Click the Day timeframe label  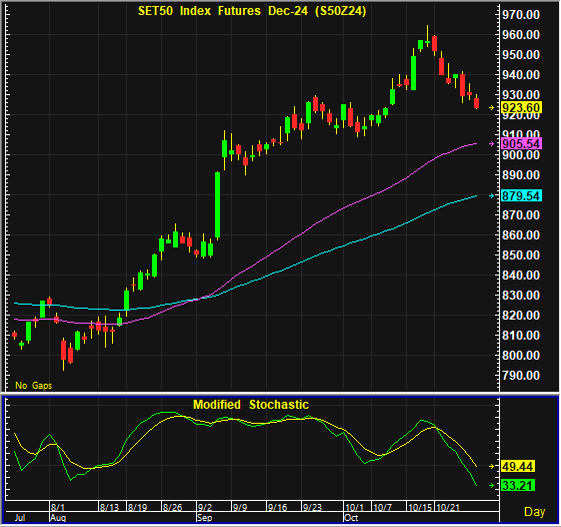(x=535, y=512)
